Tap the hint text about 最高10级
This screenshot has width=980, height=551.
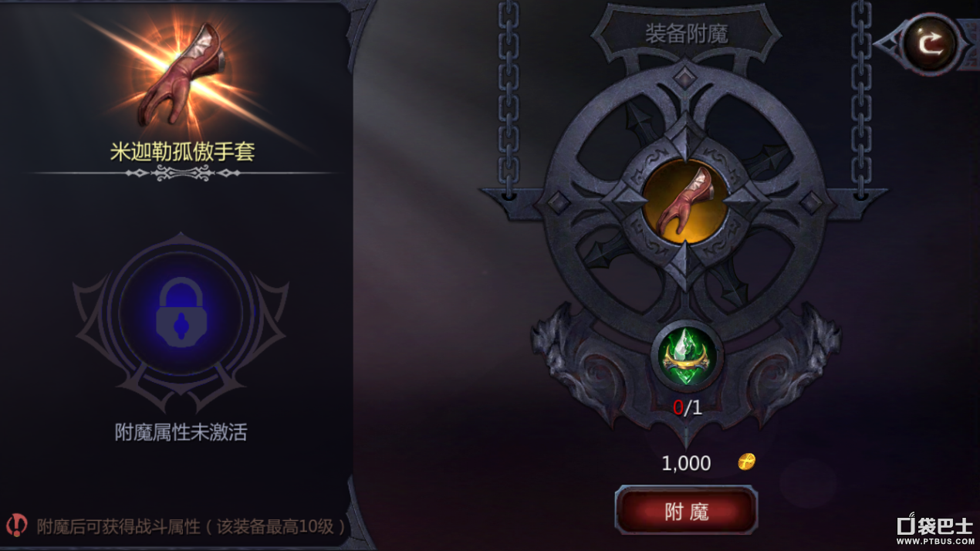point(191,526)
